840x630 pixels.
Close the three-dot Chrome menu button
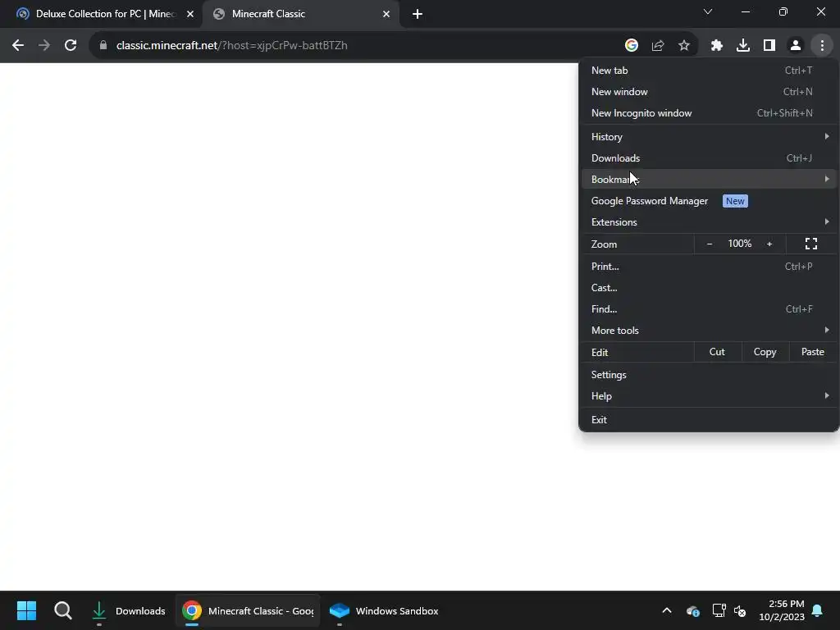822,46
